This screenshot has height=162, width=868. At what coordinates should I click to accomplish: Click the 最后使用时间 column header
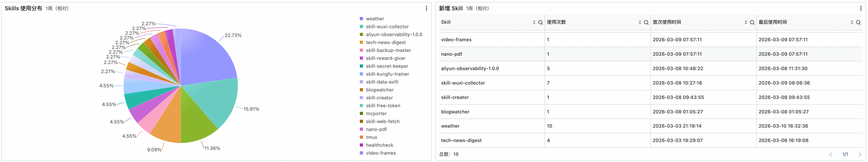point(772,22)
